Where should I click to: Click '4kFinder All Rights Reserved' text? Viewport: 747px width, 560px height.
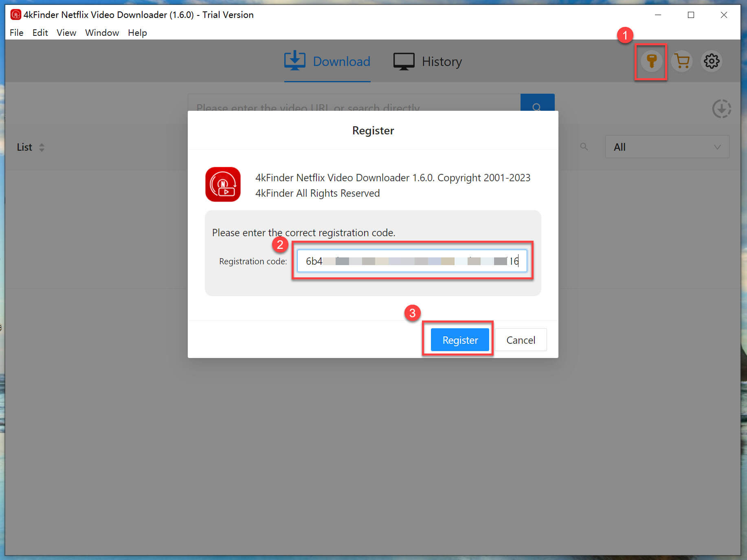tap(317, 193)
